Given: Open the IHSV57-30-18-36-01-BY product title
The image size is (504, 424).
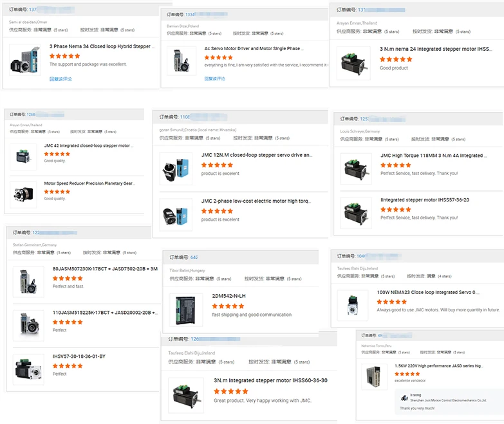Looking at the screenshot, I should coord(79,356).
